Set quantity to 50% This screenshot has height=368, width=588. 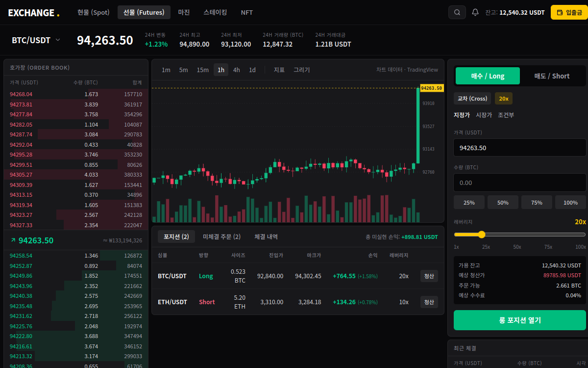pyautogui.click(x=503, y=202)
